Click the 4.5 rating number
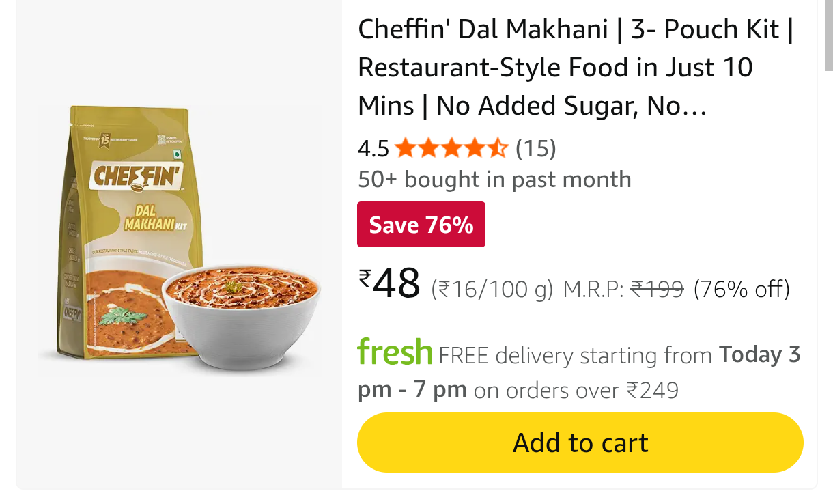 (373, 148)
